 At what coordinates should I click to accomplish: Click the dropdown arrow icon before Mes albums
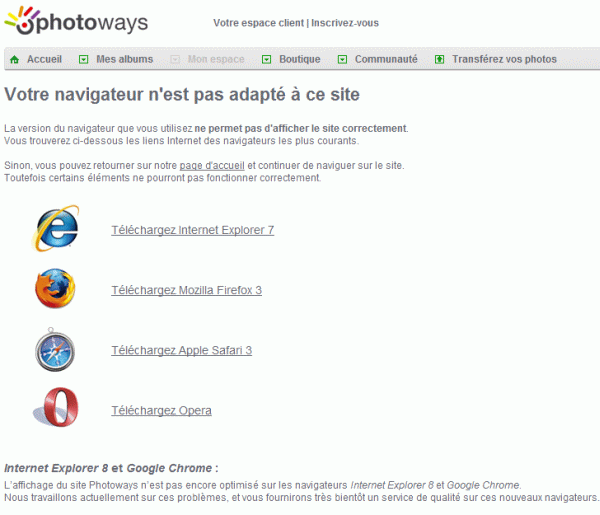coord(83,59)
